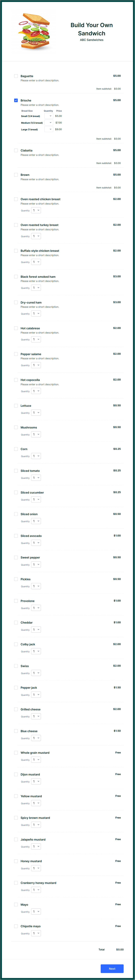Add Black forest smoked ham

[16, 277]
